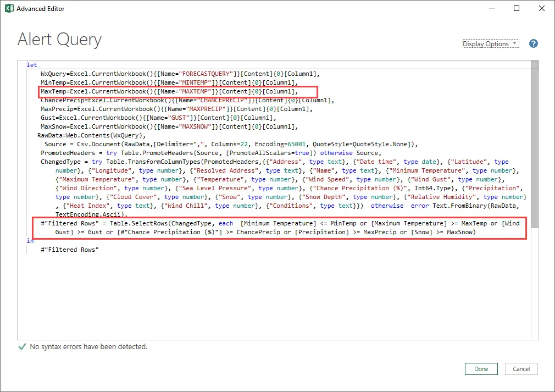Click the No syntax errors status message
555x392 pixels.
[x=88, y=346]
